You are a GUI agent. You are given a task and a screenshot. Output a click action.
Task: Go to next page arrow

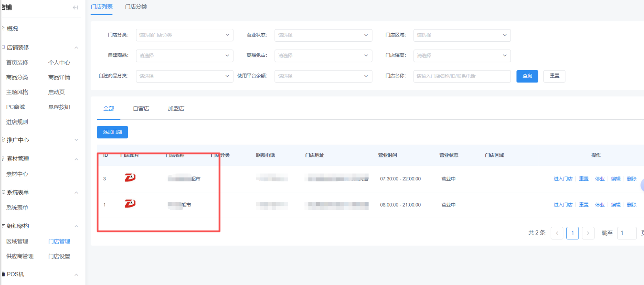588,233
